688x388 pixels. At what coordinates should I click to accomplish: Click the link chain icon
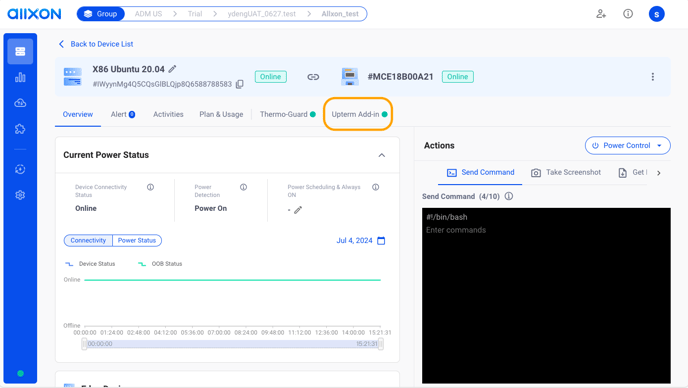click(313, 77)
